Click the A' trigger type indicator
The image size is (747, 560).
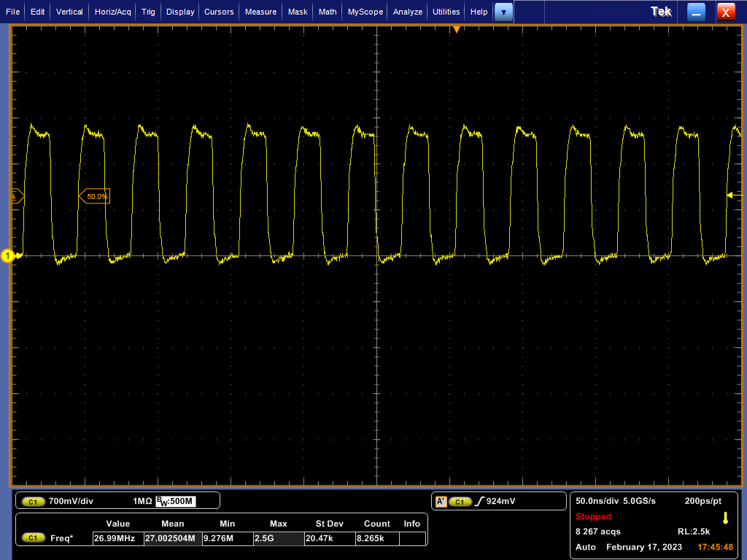tap(441, 502)
